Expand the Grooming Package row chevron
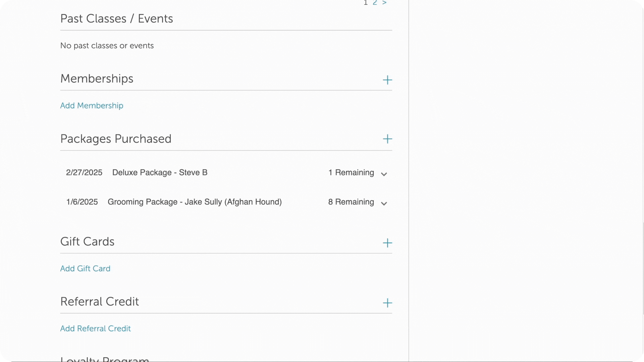This screenshot has width=644, height=362. [x=384, y=203]
